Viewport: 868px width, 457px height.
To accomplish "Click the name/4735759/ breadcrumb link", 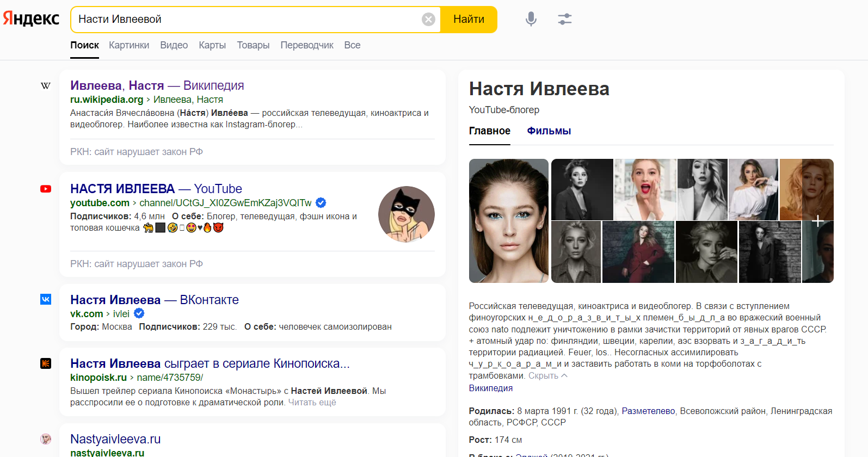I will [170, 378].
